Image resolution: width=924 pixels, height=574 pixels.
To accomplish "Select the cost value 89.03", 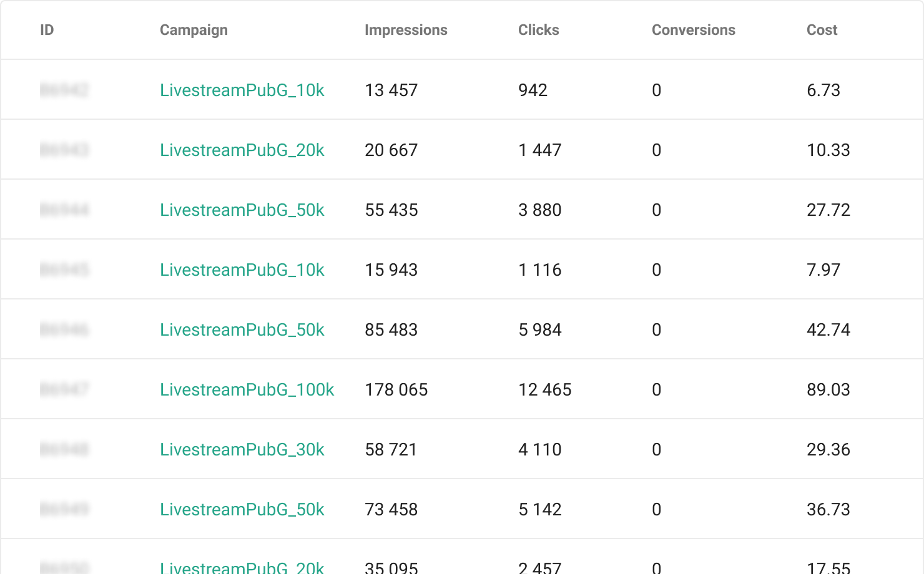I will (x=829, y=389).
